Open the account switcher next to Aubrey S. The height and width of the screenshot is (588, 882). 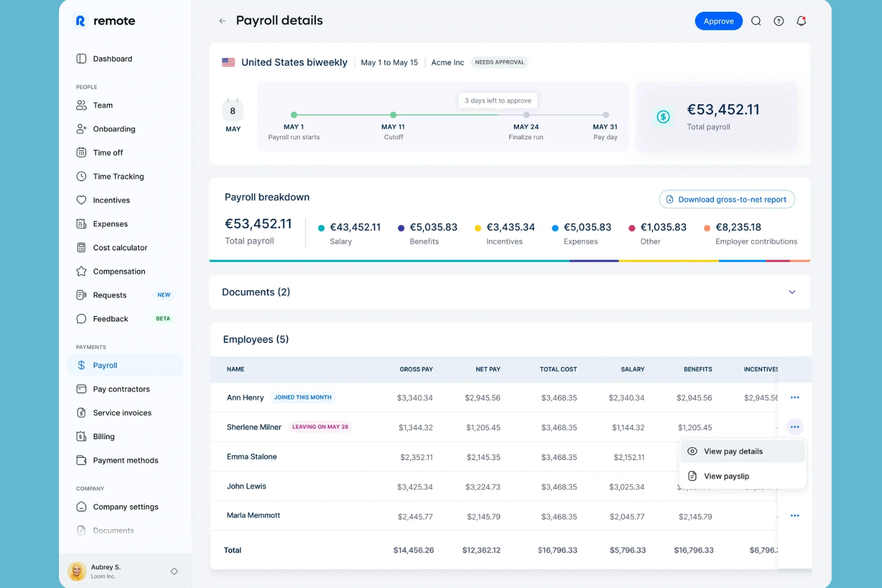[174, 571]
